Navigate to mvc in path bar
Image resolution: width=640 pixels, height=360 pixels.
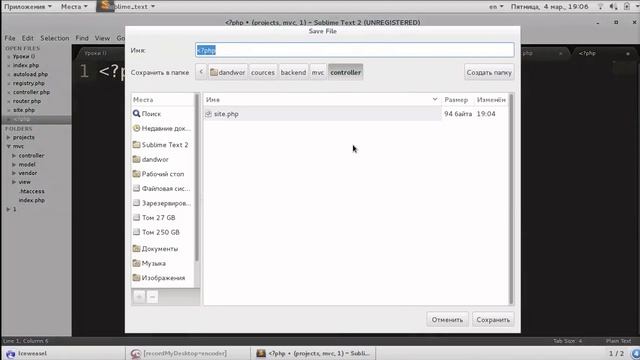pos(318,72)
